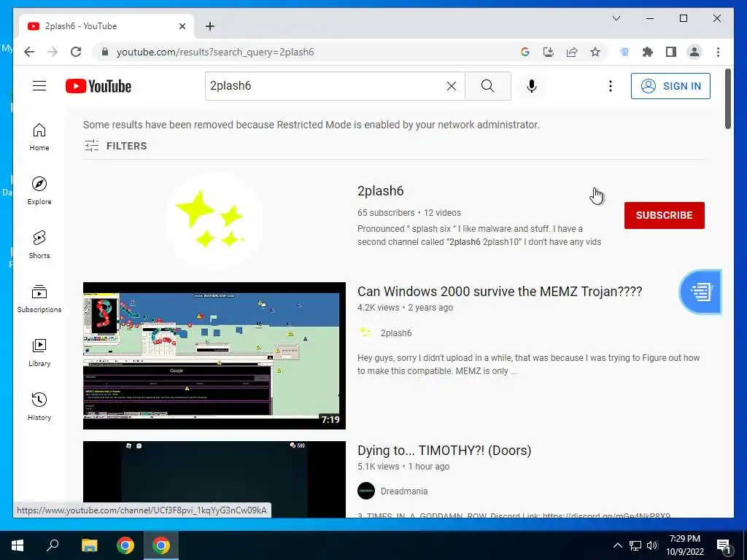747x560 pixels.
Task: Click the blue extension icon near puzzle
Action: (x=624, y=52)
